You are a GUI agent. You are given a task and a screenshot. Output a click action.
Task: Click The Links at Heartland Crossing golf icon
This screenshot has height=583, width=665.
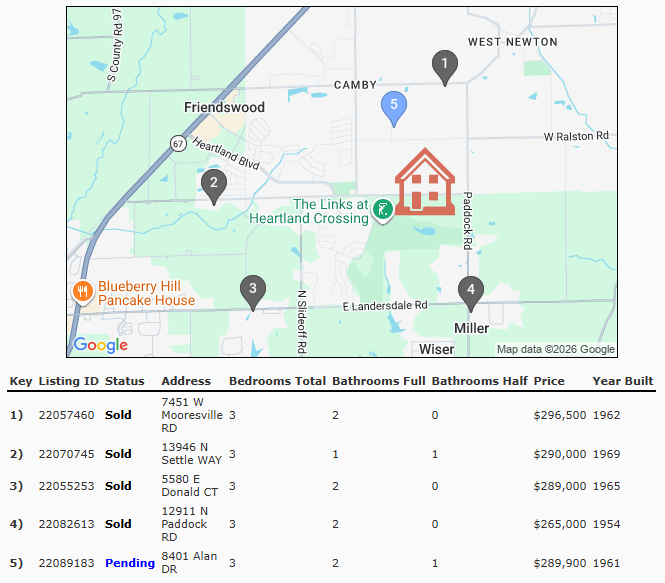coord(383,210)
